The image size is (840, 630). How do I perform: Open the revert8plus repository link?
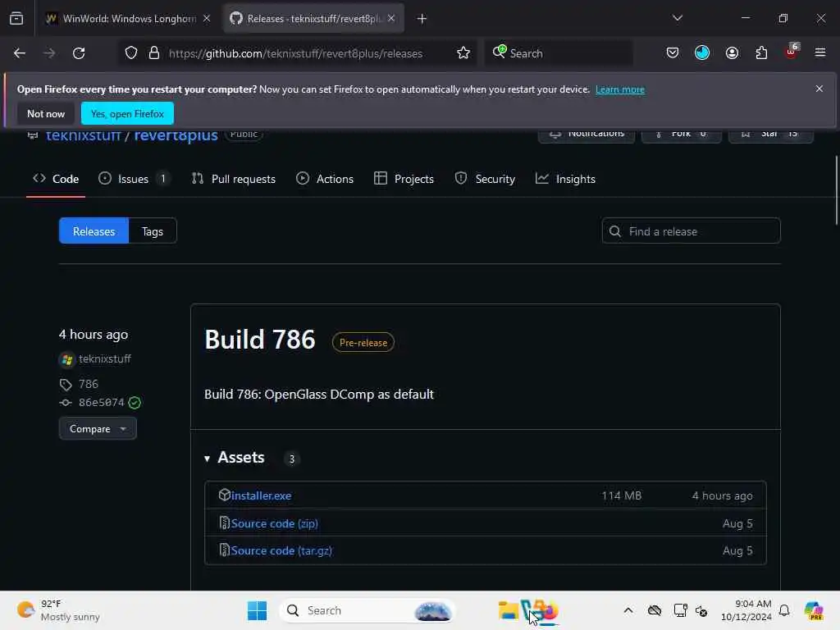[x=176, y=135]
